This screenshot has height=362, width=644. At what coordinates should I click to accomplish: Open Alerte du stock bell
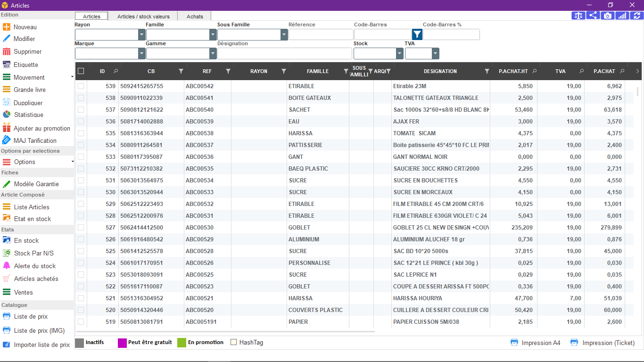pyautogui.click(x=29, y=266)
